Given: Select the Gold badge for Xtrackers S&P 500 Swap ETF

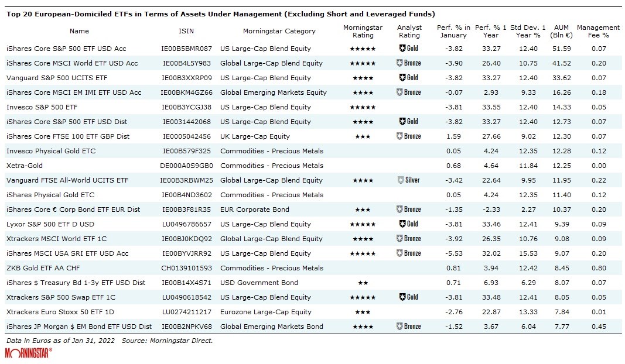Looking at the screenshot, I should pos(408,297).
